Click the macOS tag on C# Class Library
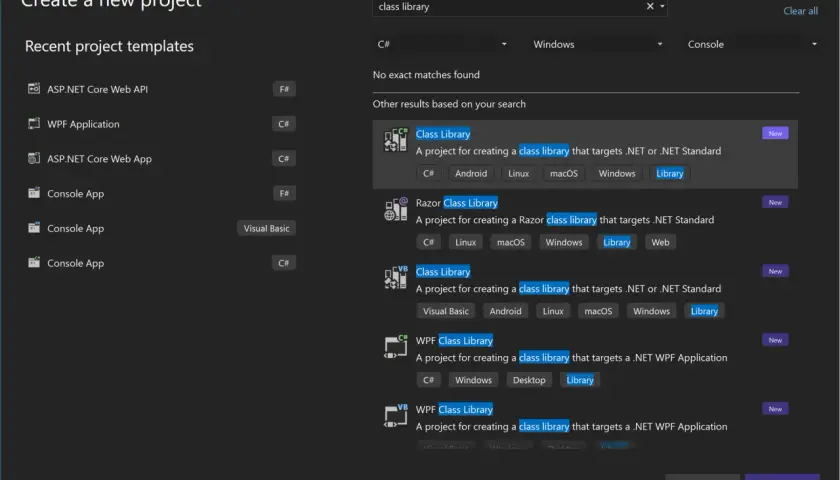The height and width of the screenshot is (480, 840). pyautogui.click(x=564, y=173)
